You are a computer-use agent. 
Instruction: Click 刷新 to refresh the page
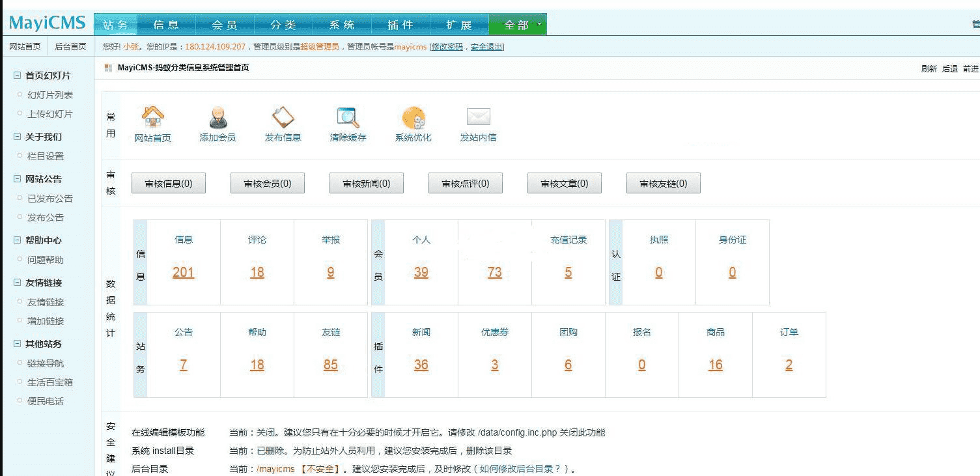[x=929, y=67]
